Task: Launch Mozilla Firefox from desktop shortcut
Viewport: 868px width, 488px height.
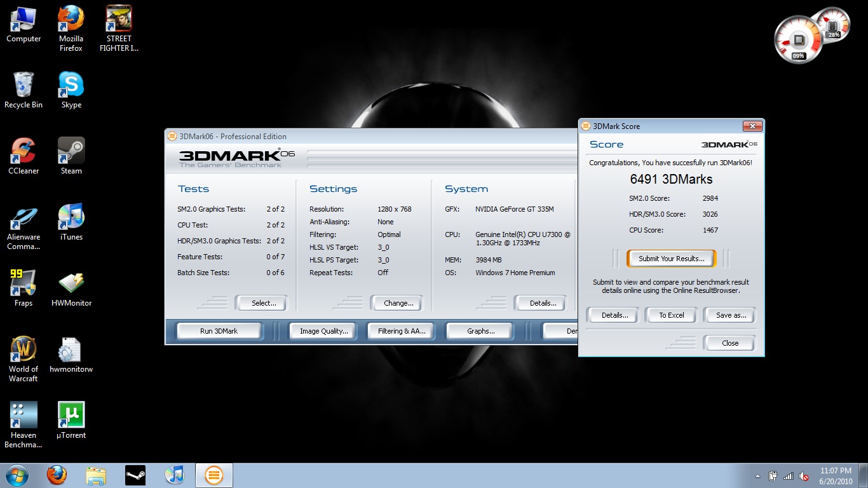Action: 71,29
